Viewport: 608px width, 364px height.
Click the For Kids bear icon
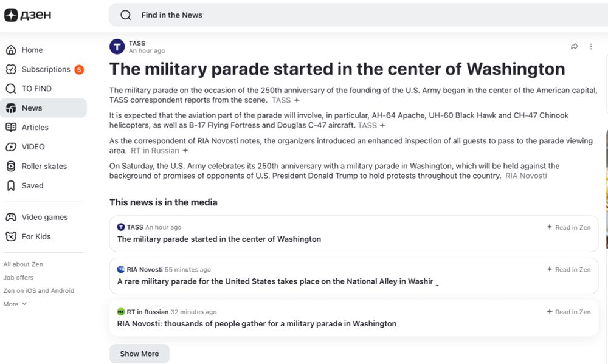point(10,236)
